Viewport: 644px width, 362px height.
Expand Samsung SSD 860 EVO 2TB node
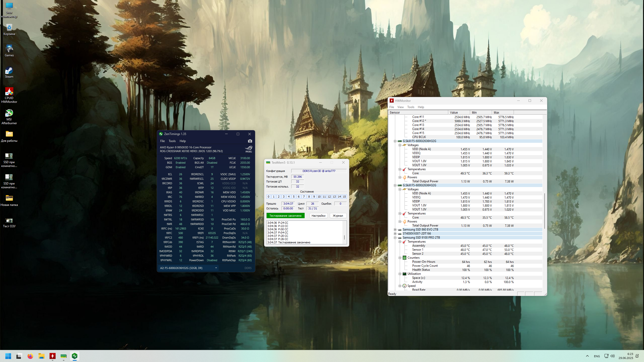[x=395, y=230]
